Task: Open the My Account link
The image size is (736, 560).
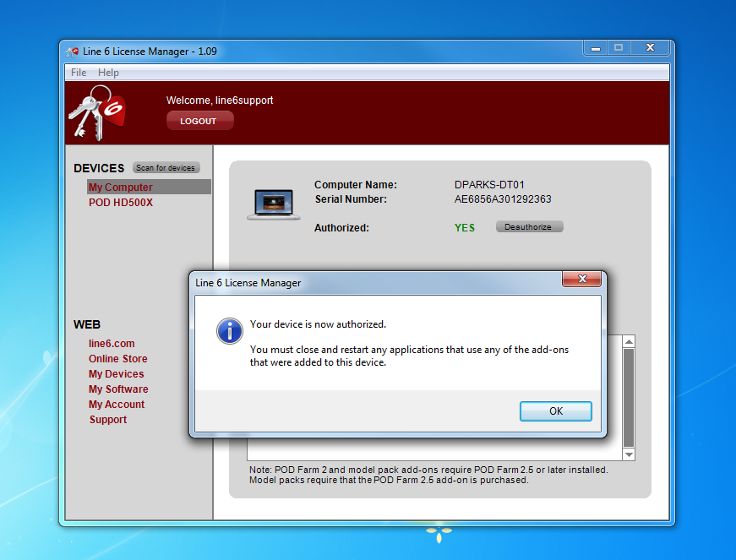Action: [117, 405]
